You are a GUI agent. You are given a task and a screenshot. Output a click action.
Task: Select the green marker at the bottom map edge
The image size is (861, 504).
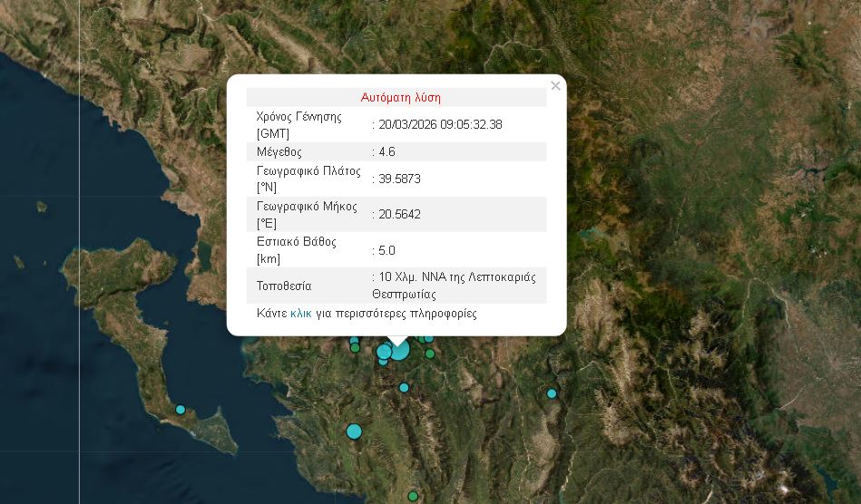(x=413, y=496)
